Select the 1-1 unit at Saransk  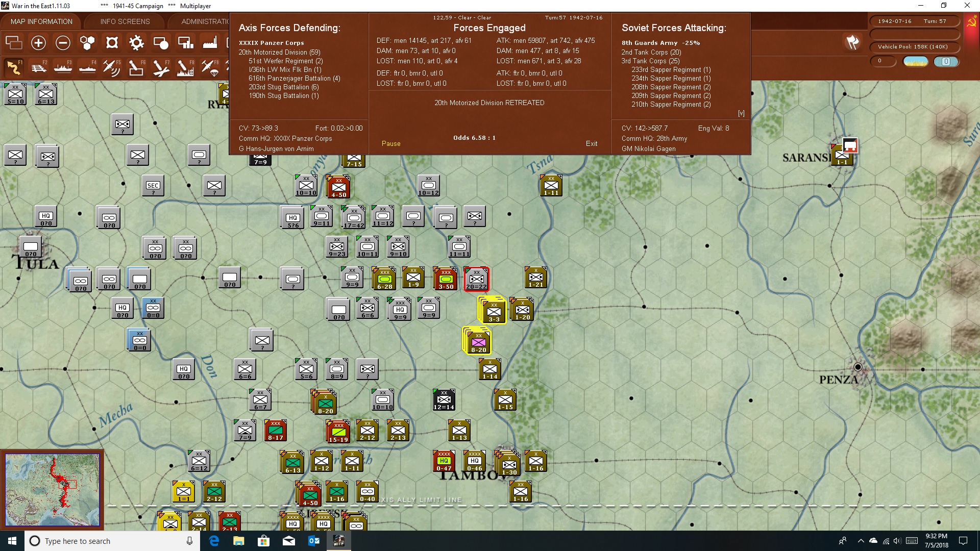coord(842,155)
